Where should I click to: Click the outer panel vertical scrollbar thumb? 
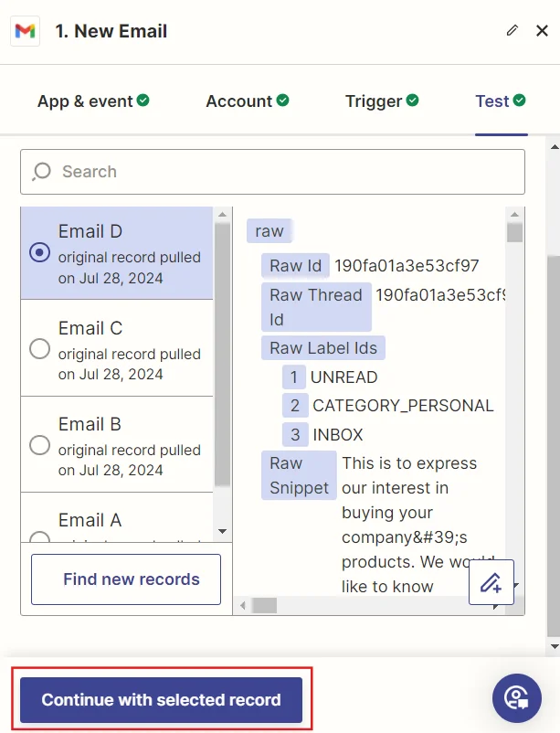(554, 446)
